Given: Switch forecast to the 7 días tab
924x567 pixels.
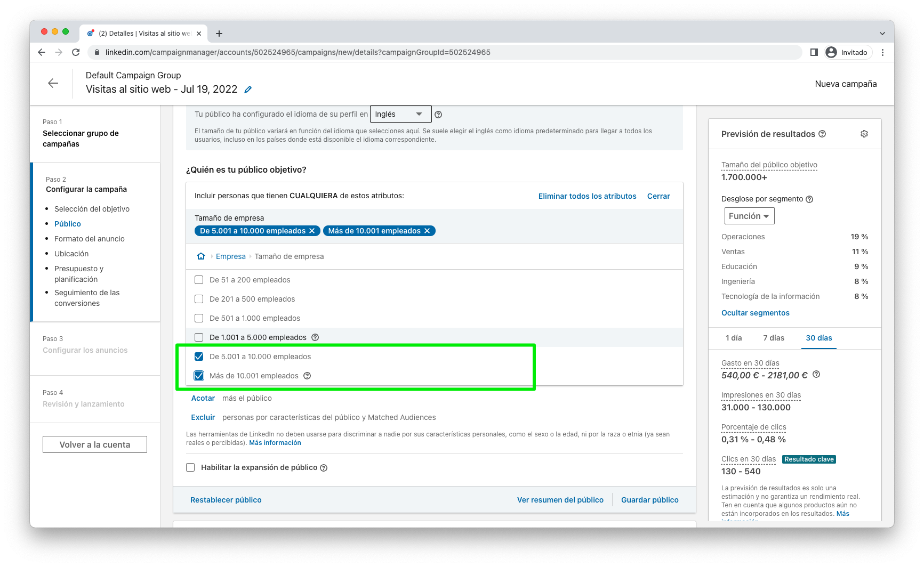Looking at the screenshot, I should pyautogui.click(x=774, y=338).
